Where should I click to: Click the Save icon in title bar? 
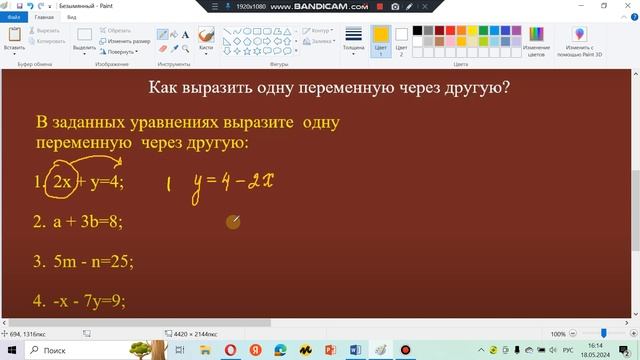pyautogui.click(x=19, y=6)
